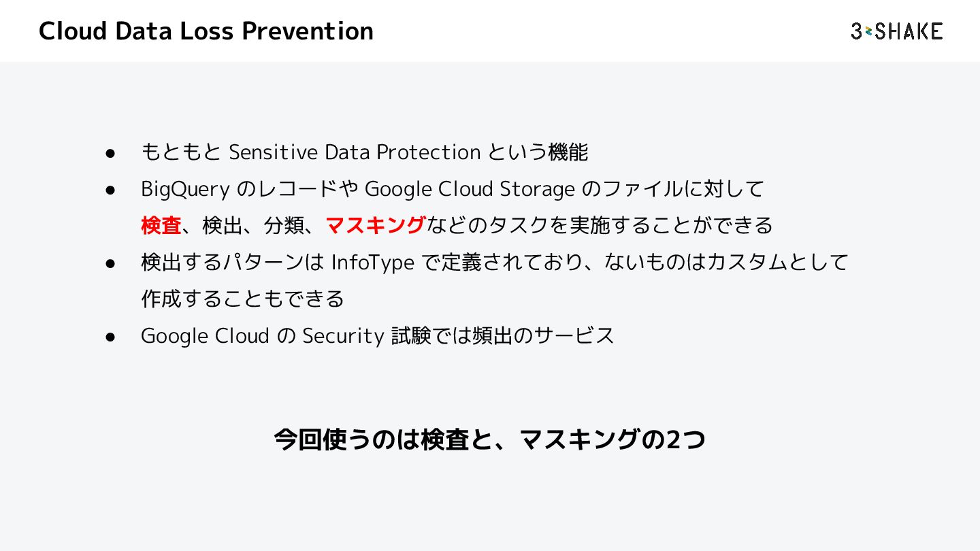This screenshot has width=980, height=551.
Task: Click the phrase 頻出のサービス
Action: click(x=543, y=336)
